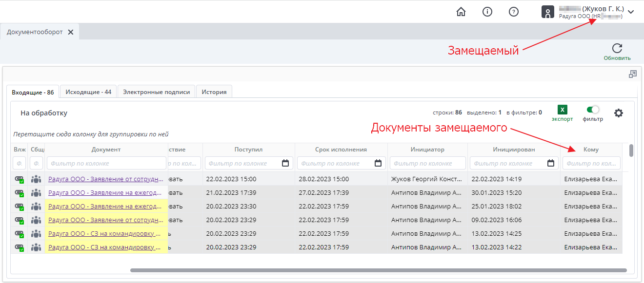This screenshot has width=644, height=283.
Task: Expand the user profile chevron menu
Action: coord(631,12)
